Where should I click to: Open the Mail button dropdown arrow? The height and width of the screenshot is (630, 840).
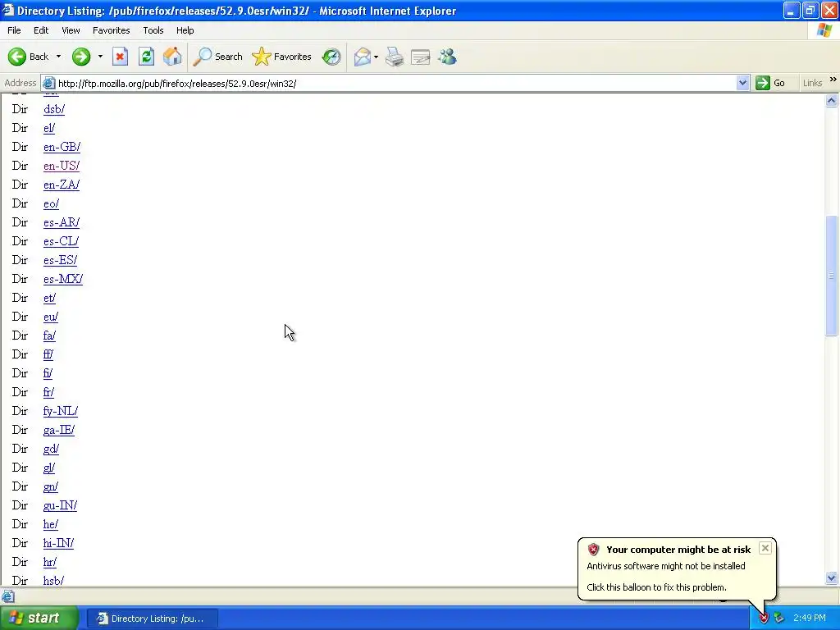click(376, 57)
